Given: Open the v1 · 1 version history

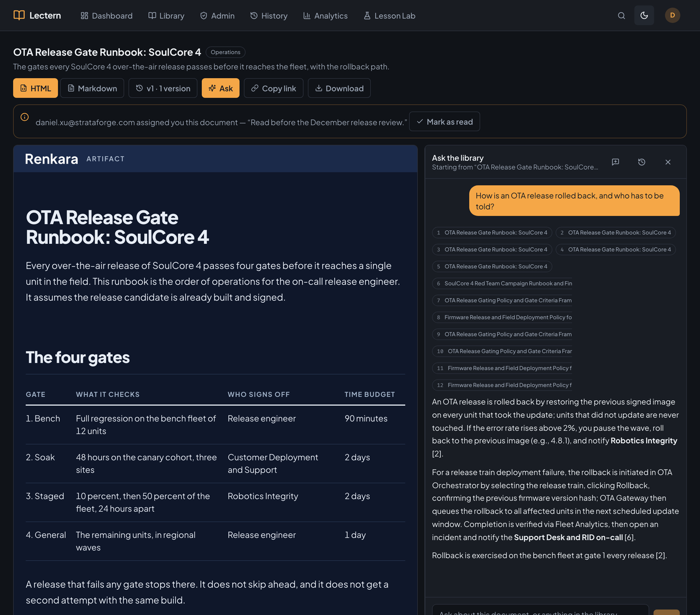Looking at the screenshot, I should pos(163,88).
